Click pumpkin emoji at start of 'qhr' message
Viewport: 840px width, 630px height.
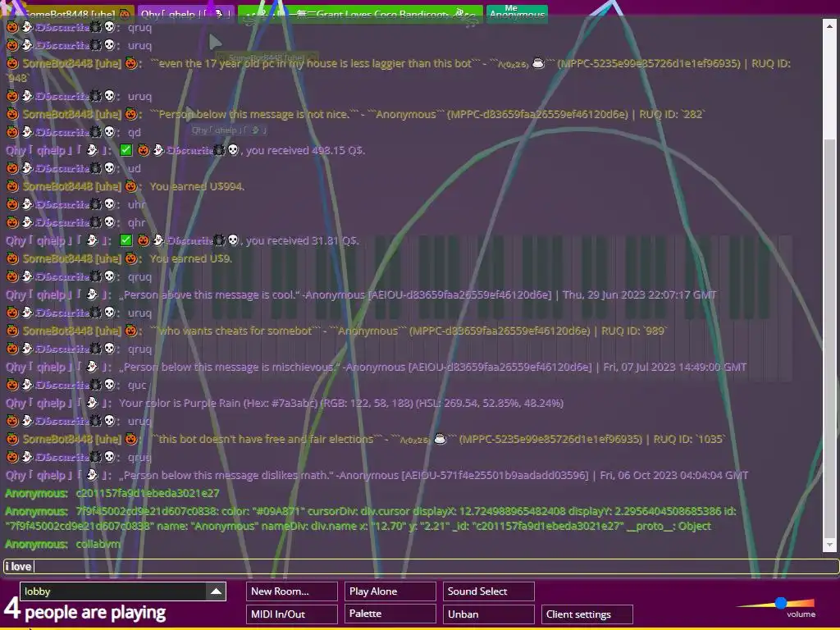(x=11, y=222)
